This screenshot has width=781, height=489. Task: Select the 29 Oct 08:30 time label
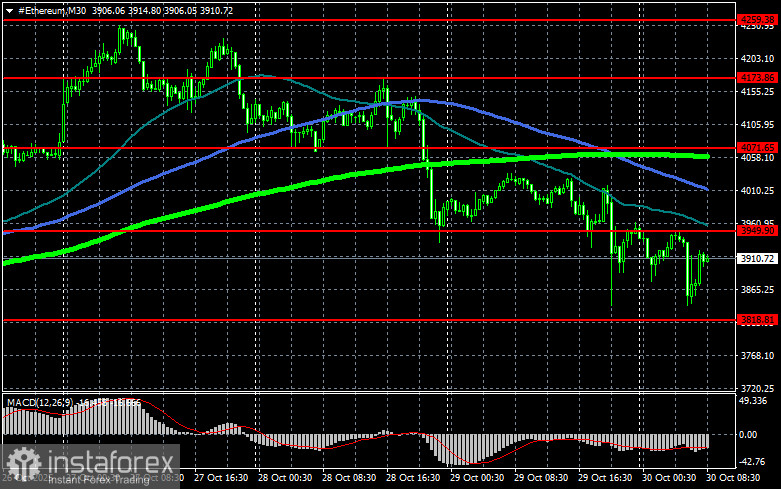point(541,478)
